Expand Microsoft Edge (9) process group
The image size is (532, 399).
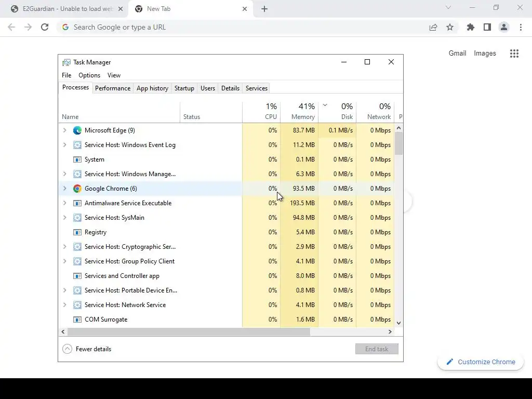[65, 130]
